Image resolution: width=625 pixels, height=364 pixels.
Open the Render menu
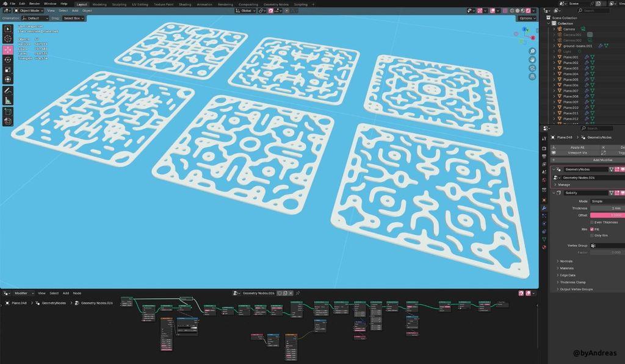(x=35, y=4)
